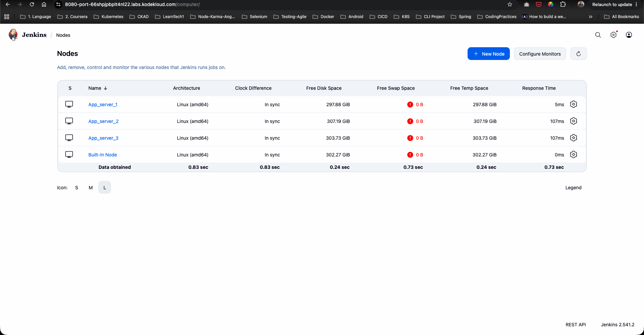Open gear settings for App_server_2 row
The height and width of the screenshot is (335, 644).
[574, 121]
